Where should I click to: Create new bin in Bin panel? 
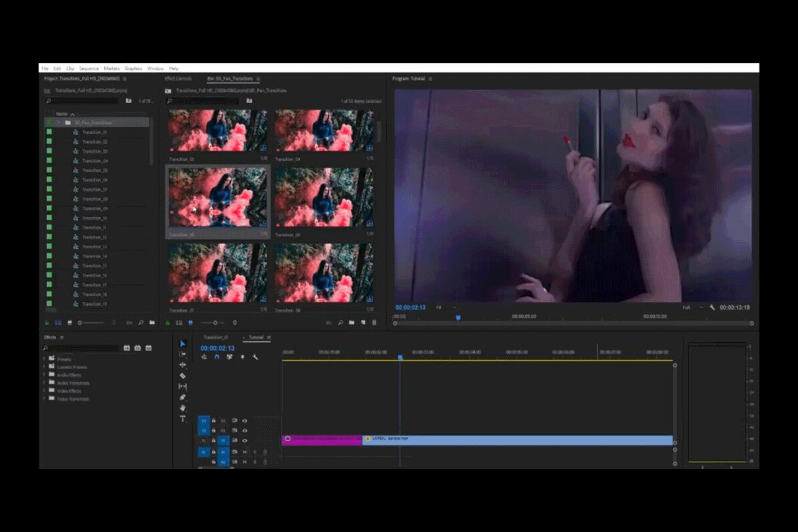click(x=352, y=323)
